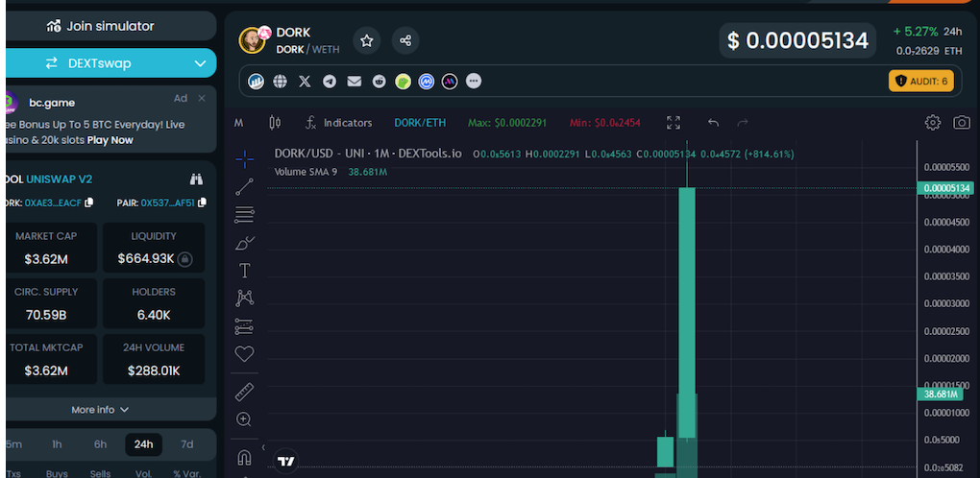The image size is (980, 478).
Task: Redo the chart action
Action: click(743, 123)
